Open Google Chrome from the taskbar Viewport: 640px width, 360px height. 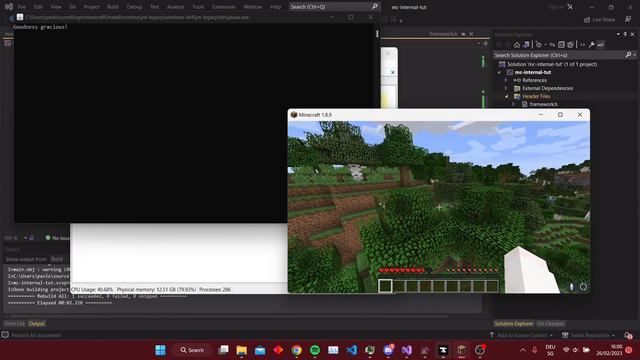(297, 350)
